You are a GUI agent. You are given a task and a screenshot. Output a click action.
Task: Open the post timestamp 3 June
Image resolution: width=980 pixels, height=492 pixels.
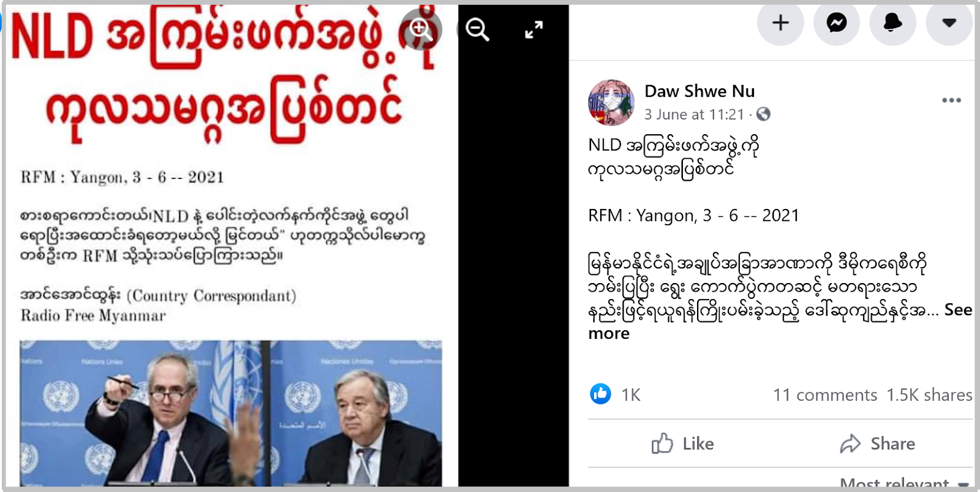[694, 115]
